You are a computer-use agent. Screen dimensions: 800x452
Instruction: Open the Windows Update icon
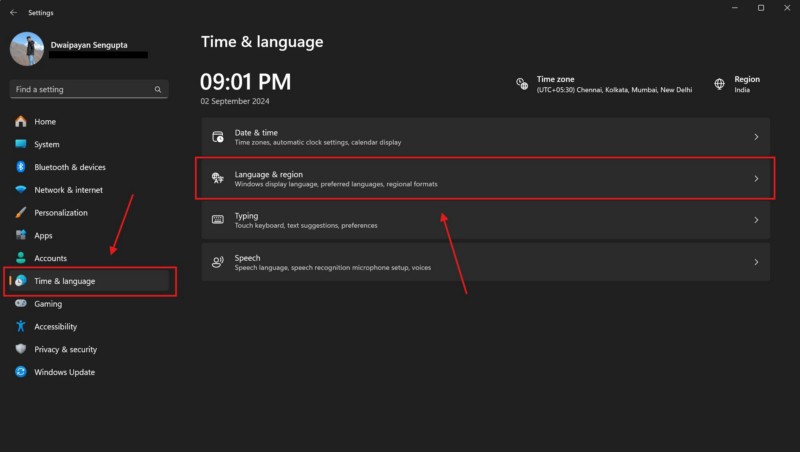pyautogui.click(x=21, y=373)
